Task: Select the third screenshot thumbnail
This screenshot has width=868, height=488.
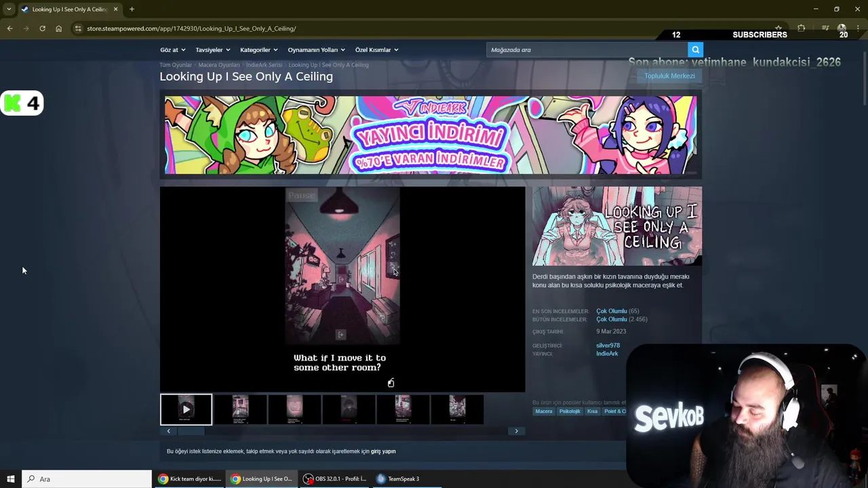Action: [294, 409]
